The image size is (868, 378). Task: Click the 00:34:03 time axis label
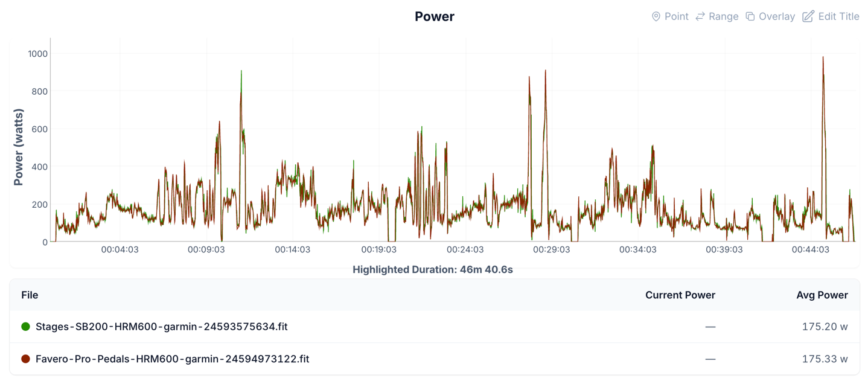(638, 249)
